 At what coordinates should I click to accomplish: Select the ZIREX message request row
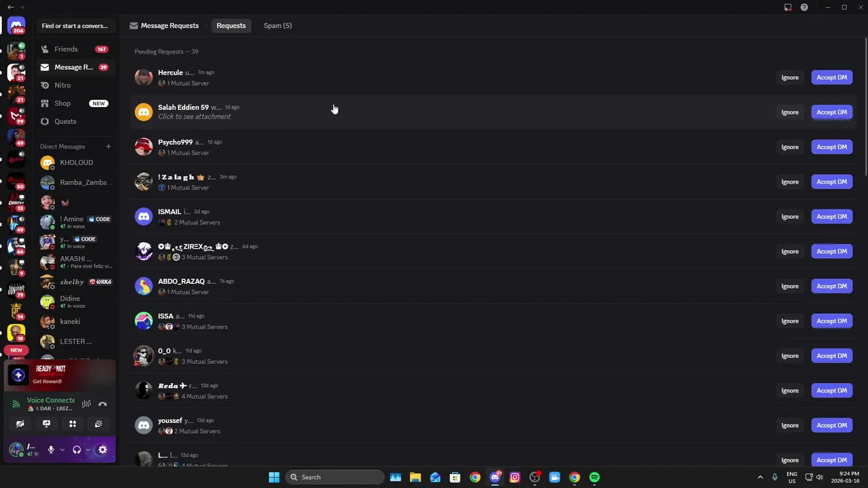point(492,251)
